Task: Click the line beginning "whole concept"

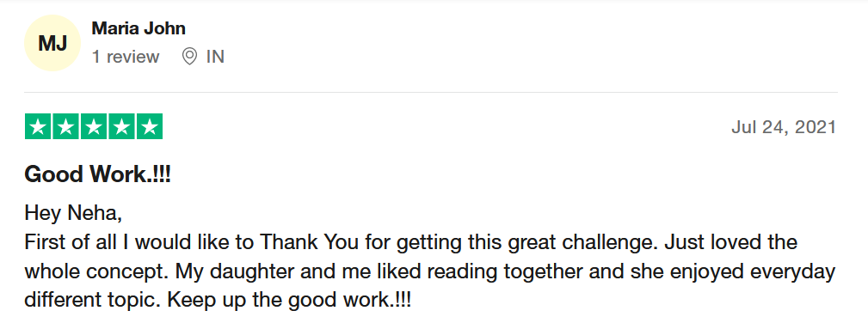Action: (429, 271)
